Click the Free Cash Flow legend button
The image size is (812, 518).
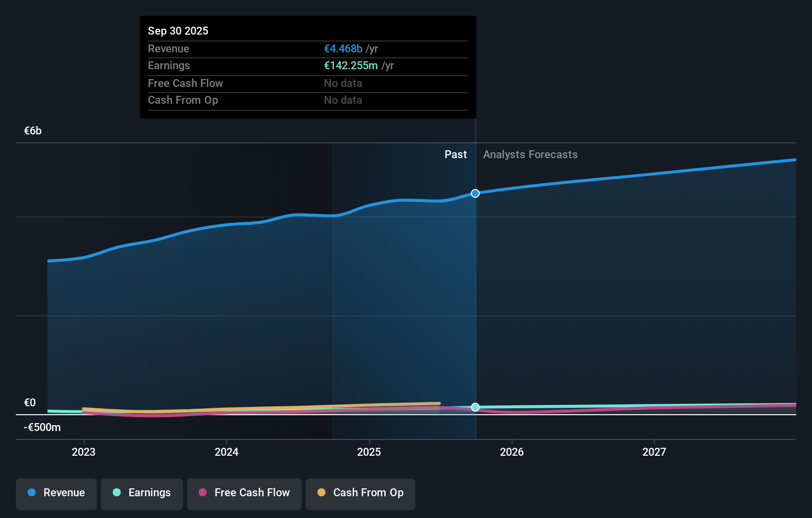(244, 494)
